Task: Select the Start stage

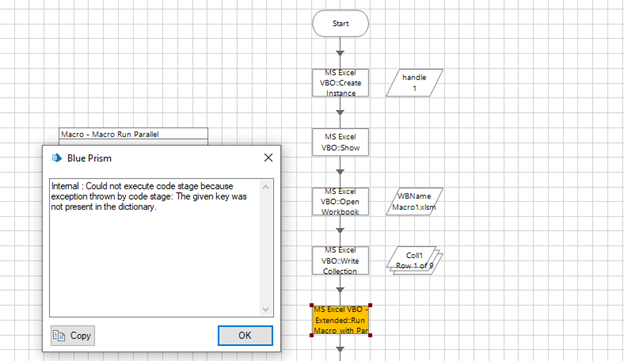Action: [x=340, y=23]
